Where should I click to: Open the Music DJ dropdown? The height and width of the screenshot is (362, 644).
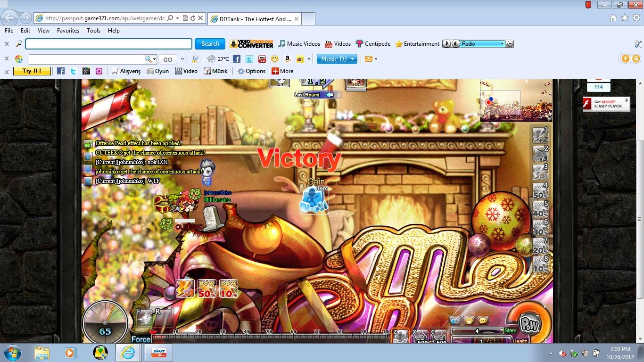pyautogui.click(x=352, y=59)
